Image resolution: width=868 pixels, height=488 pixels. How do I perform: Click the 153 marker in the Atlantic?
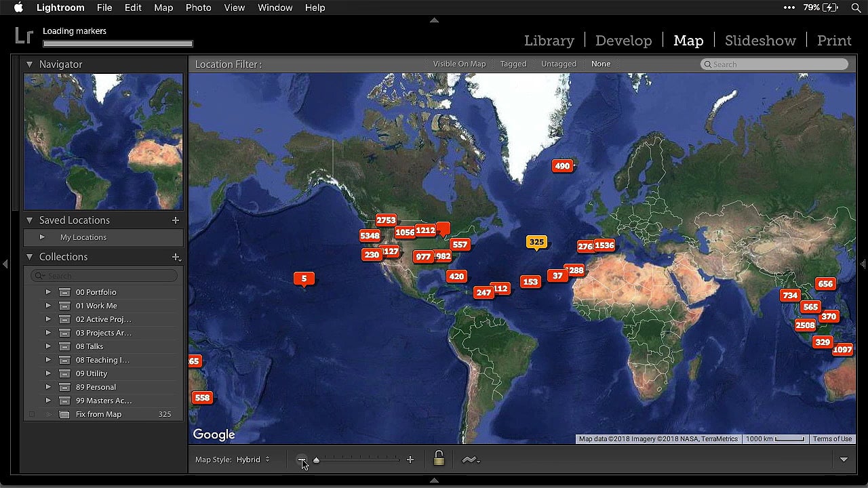coord(530,282)
